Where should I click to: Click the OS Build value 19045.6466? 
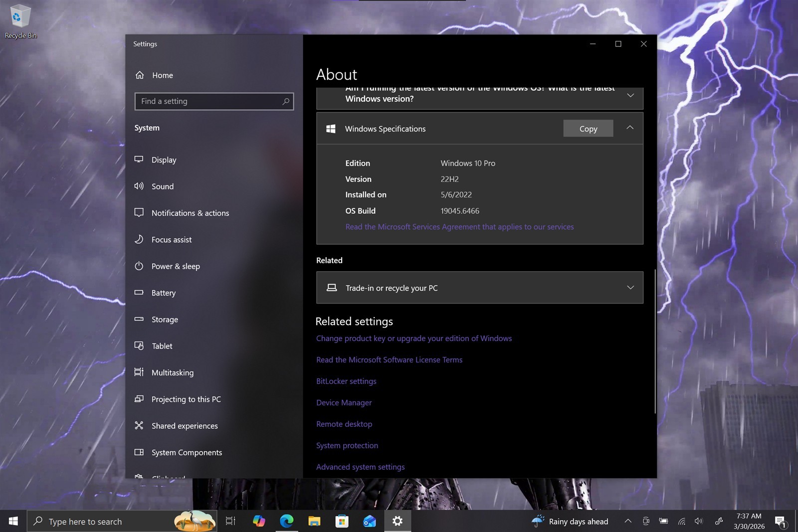(460, 211)
